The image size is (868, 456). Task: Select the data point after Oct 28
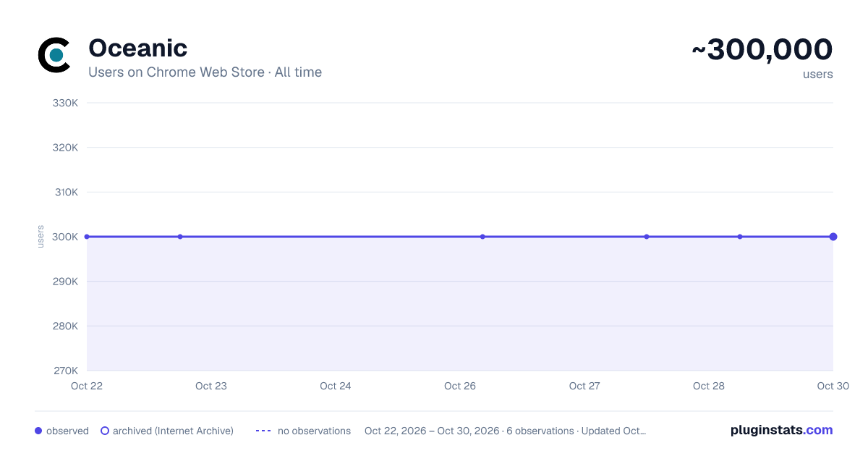click(740, 237)
